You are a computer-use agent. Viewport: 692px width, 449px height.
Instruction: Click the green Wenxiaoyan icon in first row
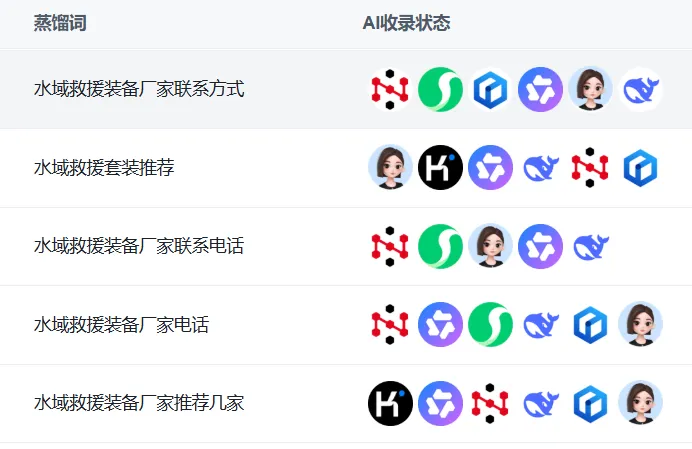click(440, 89)
